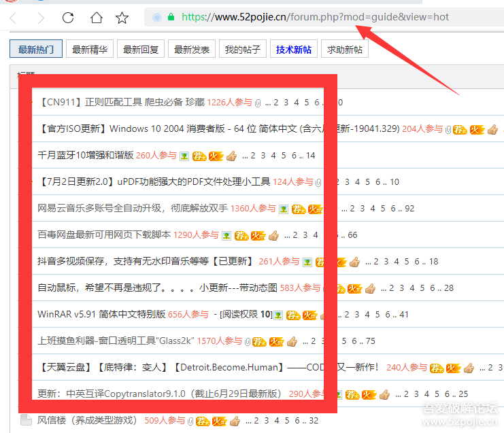The height and width of the screenshot is (433, 504).
Task: Click the image attachment icon on 百毒网盘 thread
Action: tap(226, 236)
